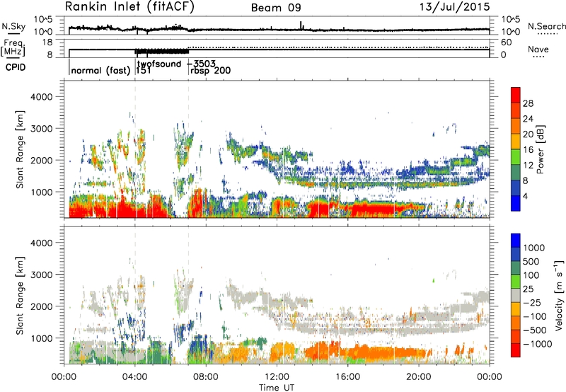566x392 pixels.
Task: Click the "12:00" time axis label
Action: point(277,377)
